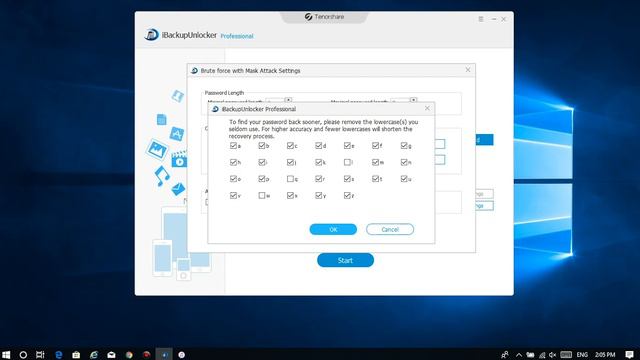Open the Windows Start menu
The height and width of the screenshot is (360, 640).
[6, 355]
